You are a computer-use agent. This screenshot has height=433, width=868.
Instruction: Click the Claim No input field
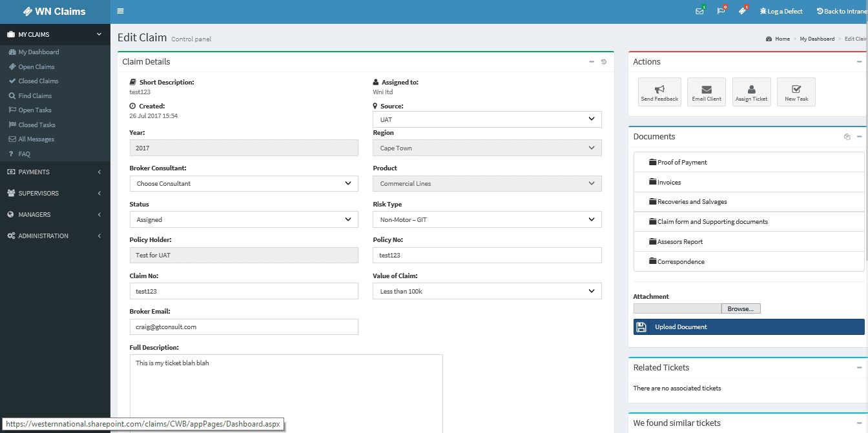pyautogui.click(x=243, y=291)
